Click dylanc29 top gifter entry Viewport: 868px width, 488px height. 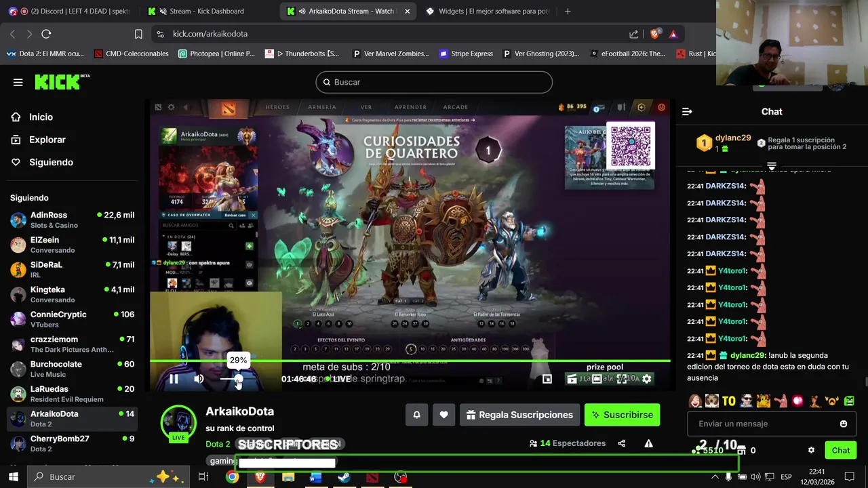tap(724, 142)
